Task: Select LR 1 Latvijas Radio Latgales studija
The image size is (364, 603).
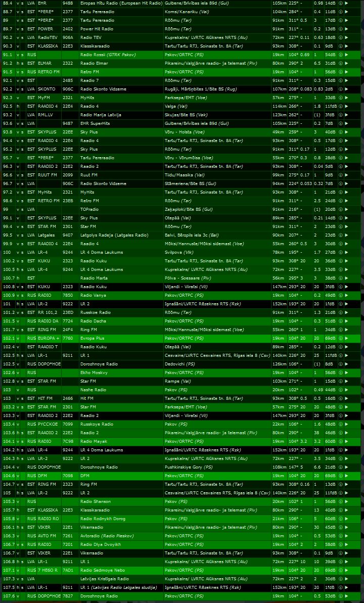Action: [118, 587]
